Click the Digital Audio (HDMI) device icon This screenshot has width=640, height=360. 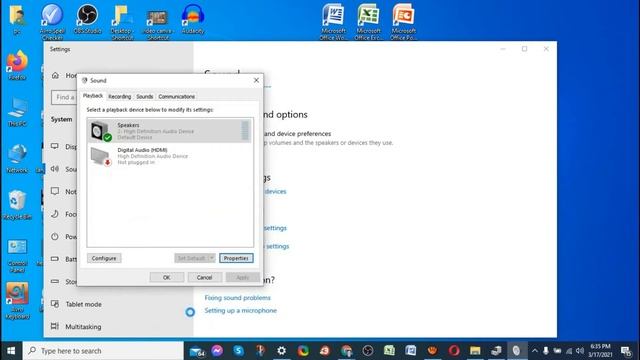pyautogui.click(x=101, y=156)
